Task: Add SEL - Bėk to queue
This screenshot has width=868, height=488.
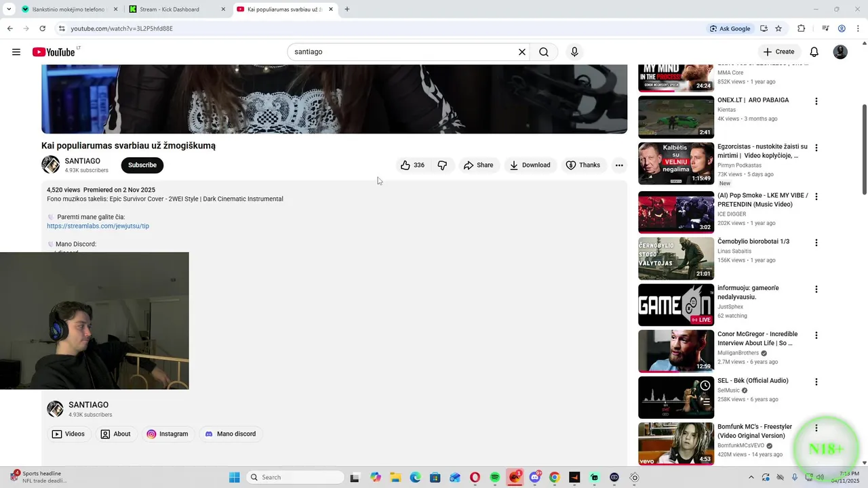Action: [x=705, y=402]
